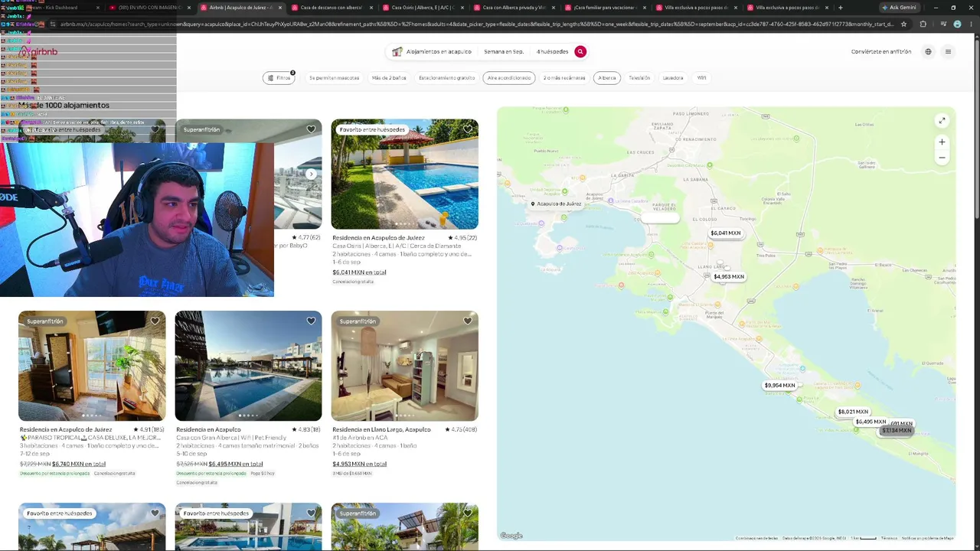Open the Llano Largo living room photo
Viewport: 980px width, 551px height.
(405, 366)
